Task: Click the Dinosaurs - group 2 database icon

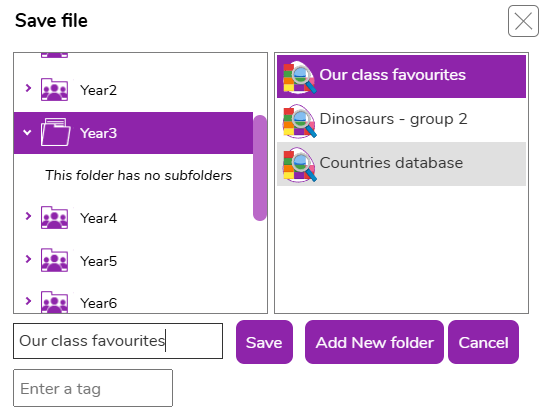Action: [x=300, y=121]
